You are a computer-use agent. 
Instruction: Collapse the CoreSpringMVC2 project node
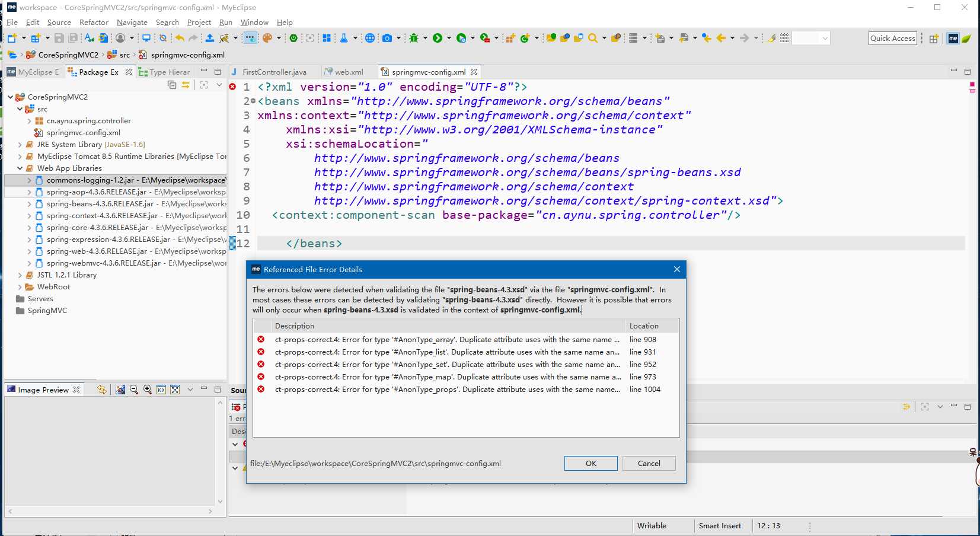pos(10,97)
